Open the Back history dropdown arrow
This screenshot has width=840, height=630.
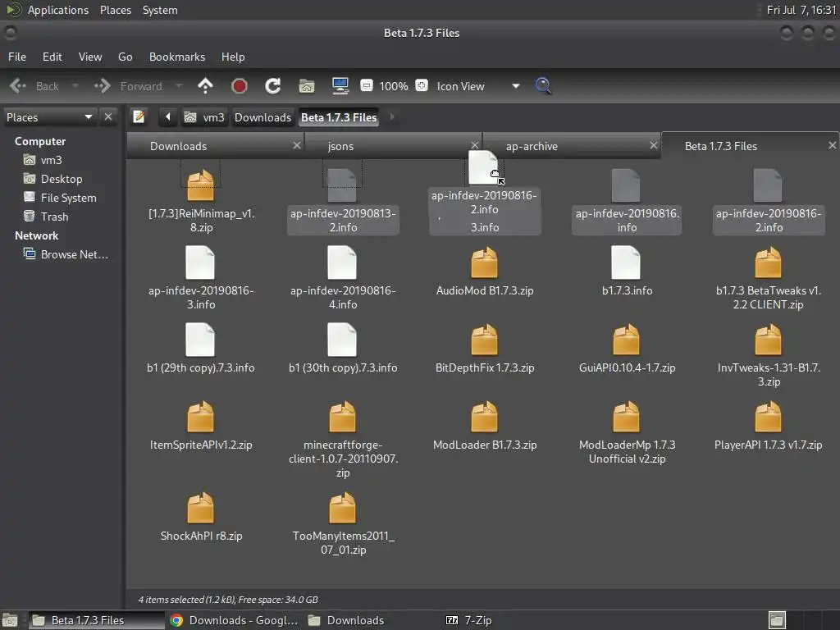[75, 85]
